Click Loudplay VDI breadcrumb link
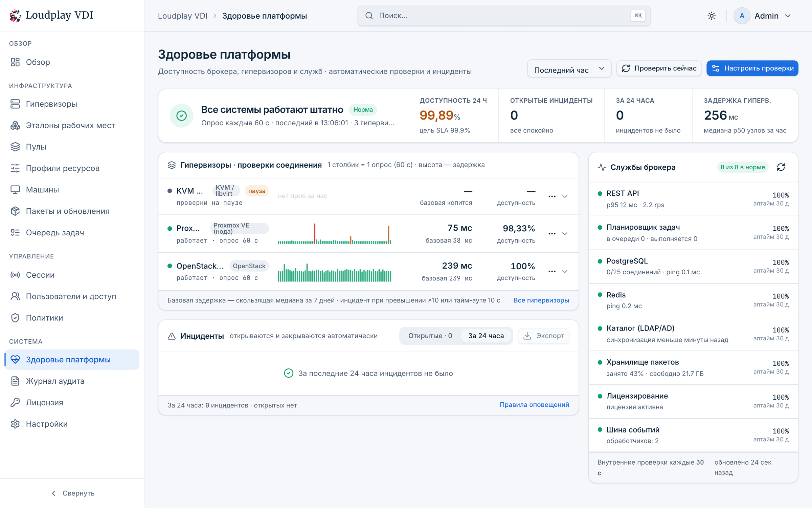 click(x=183, y=16)
